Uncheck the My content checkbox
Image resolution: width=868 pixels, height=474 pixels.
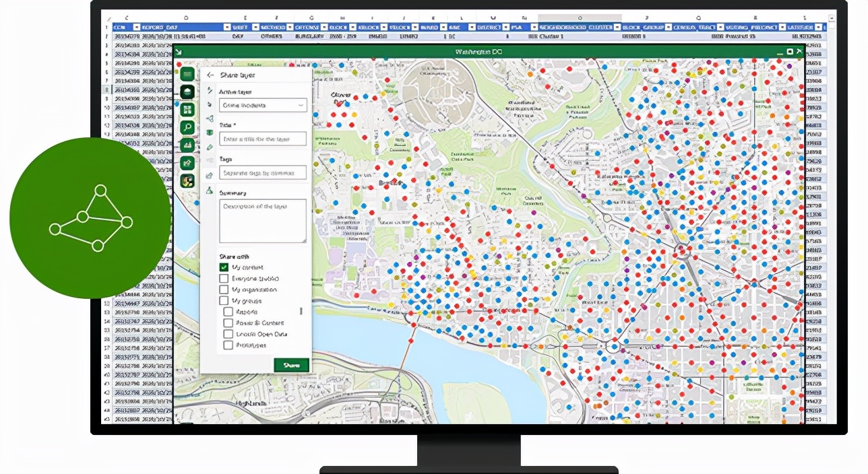click(x=224, y=267)
